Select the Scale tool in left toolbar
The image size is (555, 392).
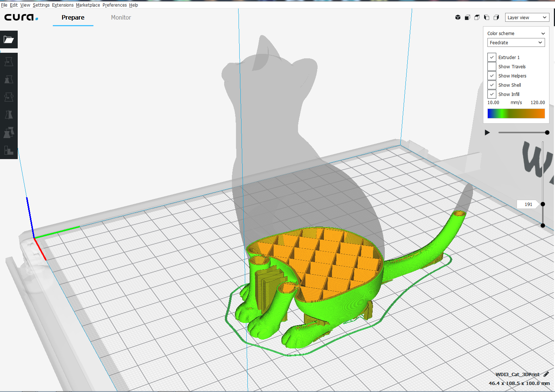click(x=9, y=79)
